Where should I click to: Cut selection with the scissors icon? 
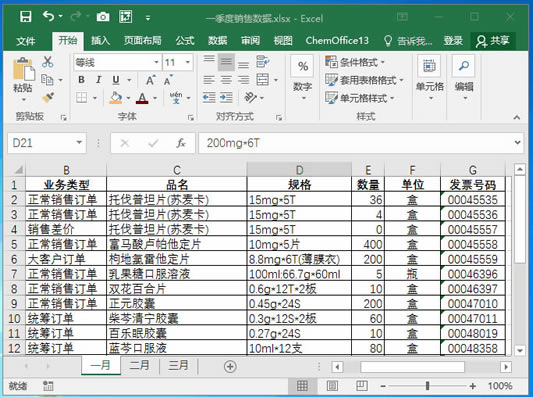click(48, 62)
